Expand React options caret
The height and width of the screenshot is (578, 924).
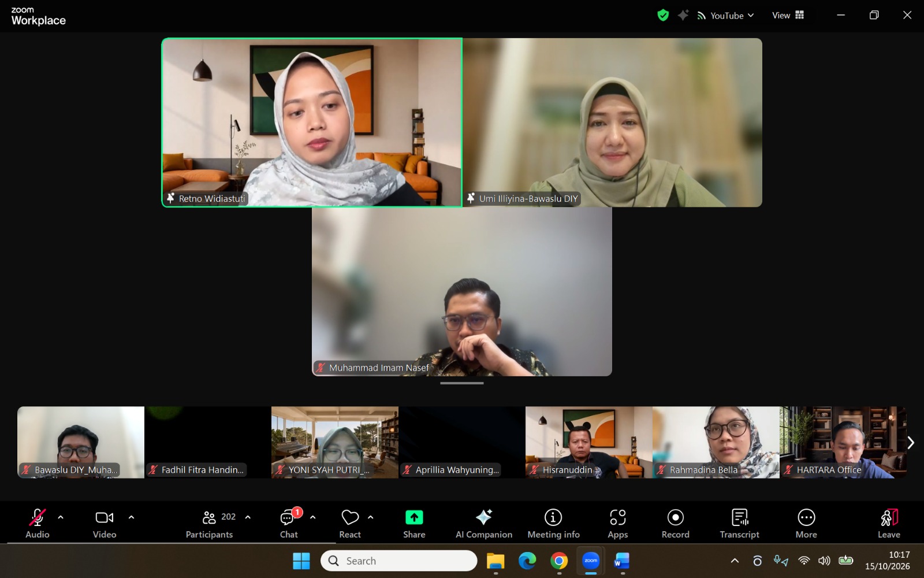click(370, 517)
